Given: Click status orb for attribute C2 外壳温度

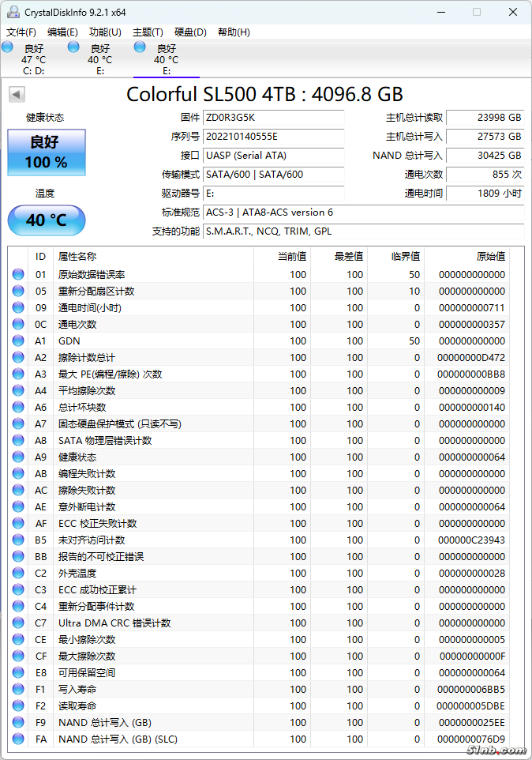Looking at the screenshot, I should pos(18,573).
